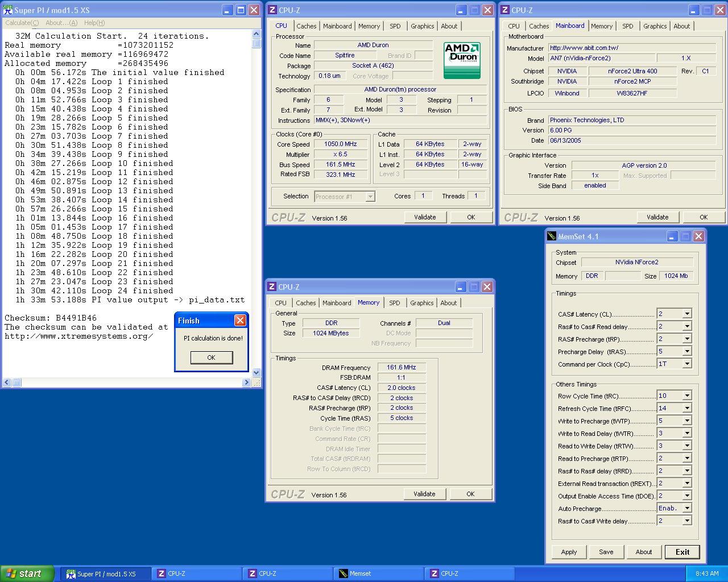The image size is (728, 582).
Task: Open the Ras# Precharge (tRP) dropdown
Action: (687, 339)
